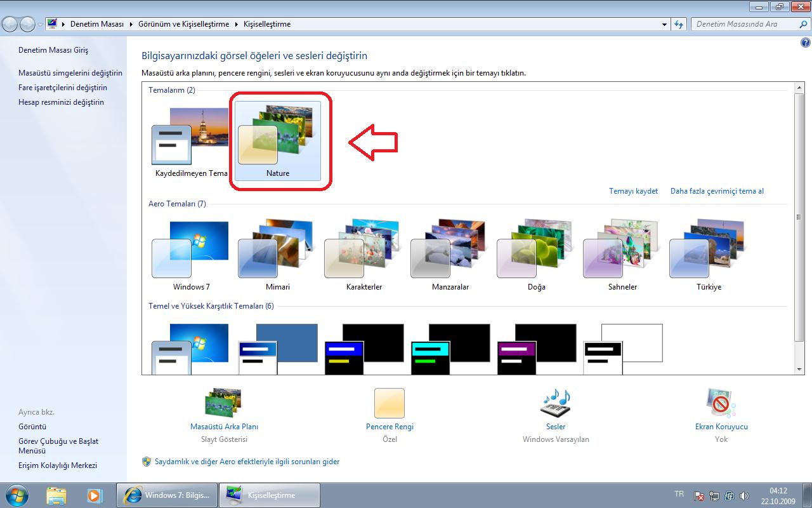Screen dimensions: 812x508
Task: Apply the Windows 7 Aero theme
Action: point(191,255)
